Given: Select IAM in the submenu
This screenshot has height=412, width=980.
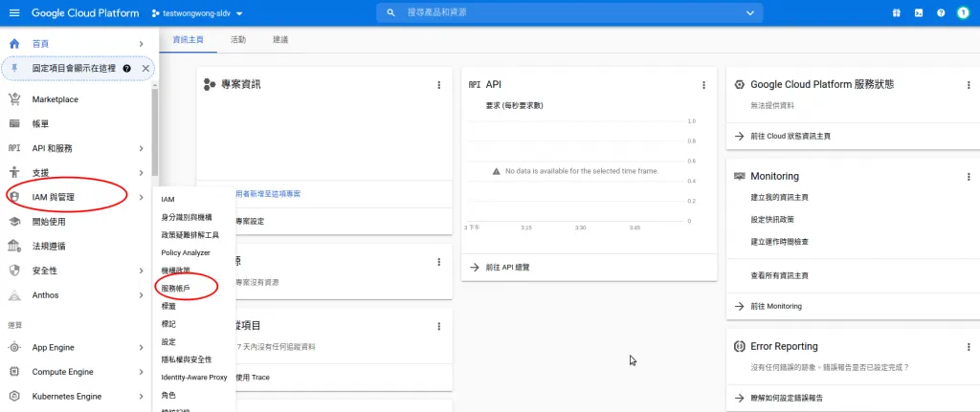Looking at the screenshot, I should (x=167, y=199).
